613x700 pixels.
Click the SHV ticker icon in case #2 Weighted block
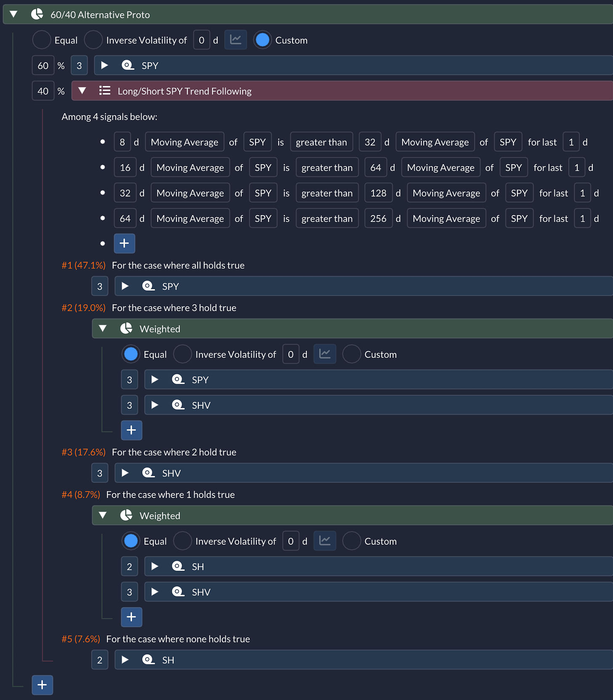pos(178,405)
